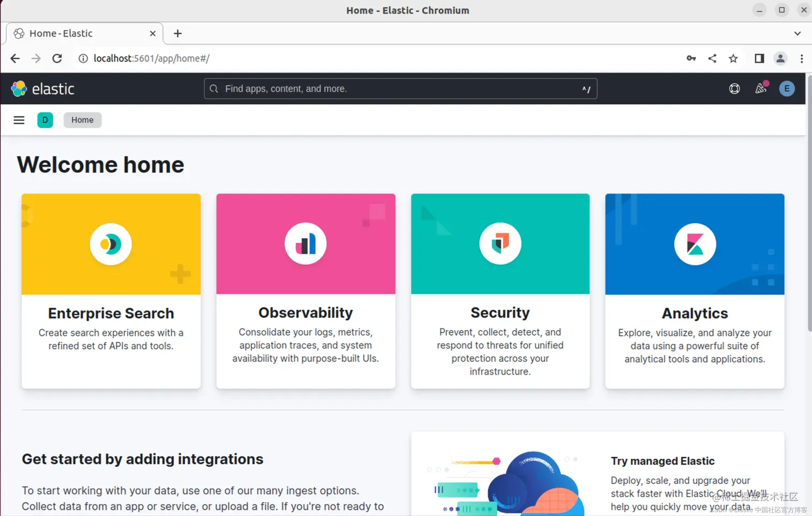Click the page vertical scrollbar

809,203
